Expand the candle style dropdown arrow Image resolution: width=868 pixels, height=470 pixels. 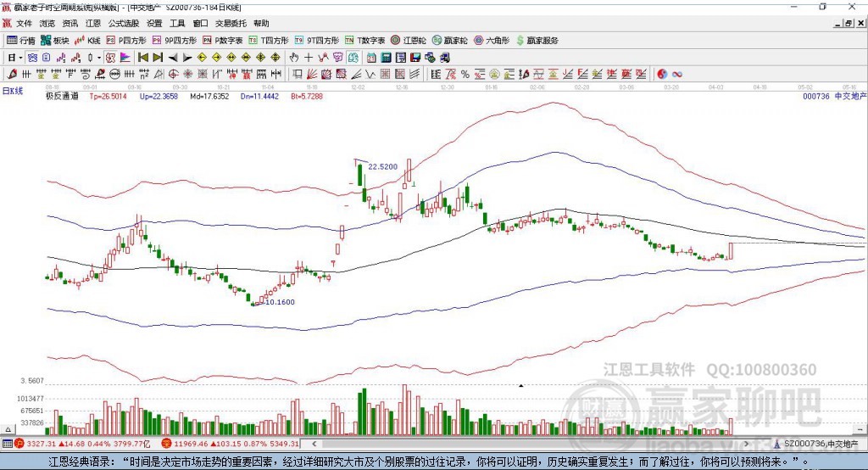tap(99, 58)
